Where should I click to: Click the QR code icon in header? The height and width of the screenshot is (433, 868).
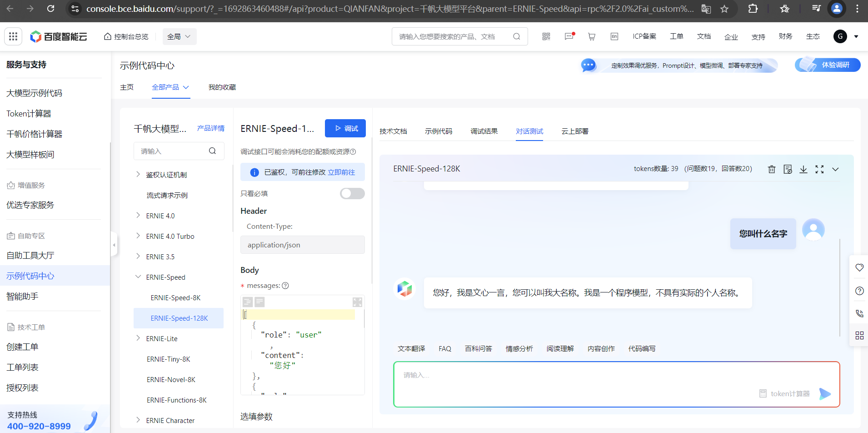546,36
